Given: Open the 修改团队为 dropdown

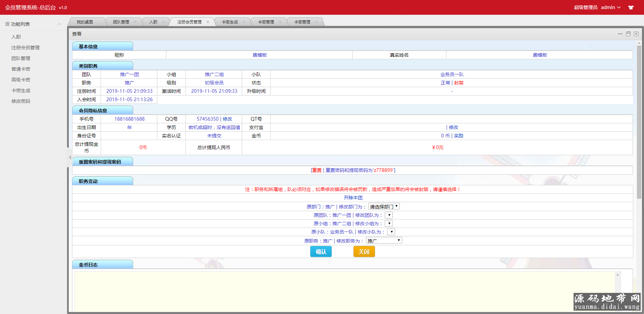Looking at the screenshot, I should pos(389,215).
